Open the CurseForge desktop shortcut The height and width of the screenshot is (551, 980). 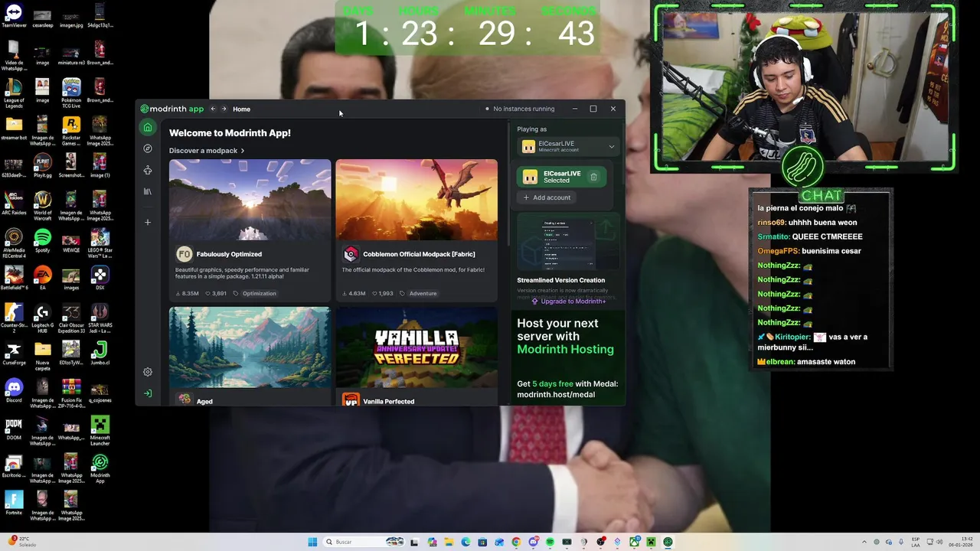tap(14, 353)
